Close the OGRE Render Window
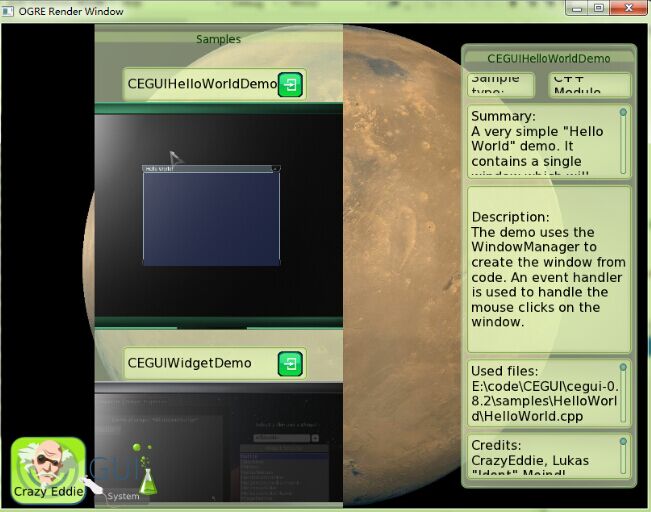 (x=628, y=8)
